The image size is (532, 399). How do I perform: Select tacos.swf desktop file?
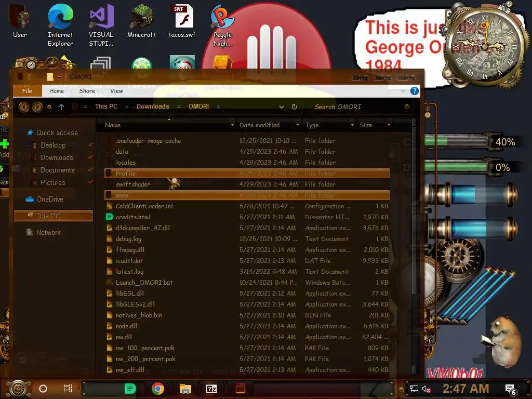click(x=182, y=20)
